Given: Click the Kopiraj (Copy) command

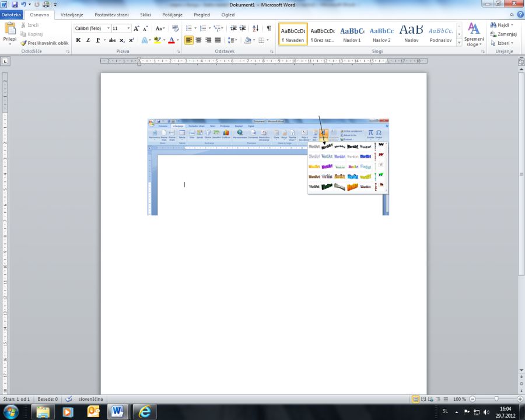Looking at the screenshot, I should click(31, 34).
